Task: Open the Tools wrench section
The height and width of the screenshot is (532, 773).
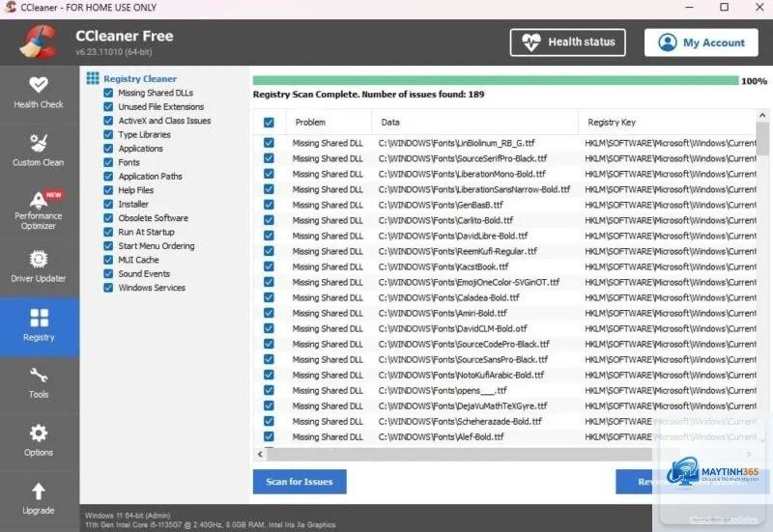Action: [x=39, y=383]
